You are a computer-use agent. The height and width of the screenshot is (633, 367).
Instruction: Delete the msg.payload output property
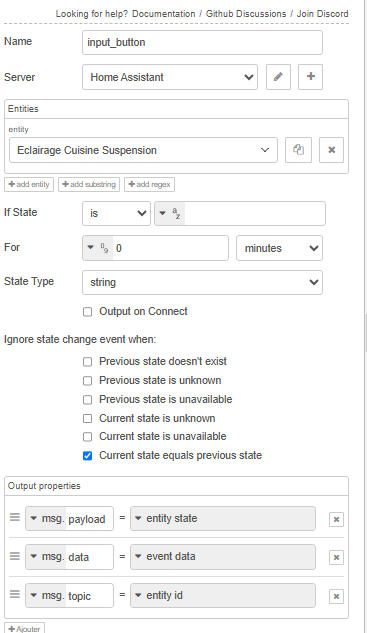(336, 519)
